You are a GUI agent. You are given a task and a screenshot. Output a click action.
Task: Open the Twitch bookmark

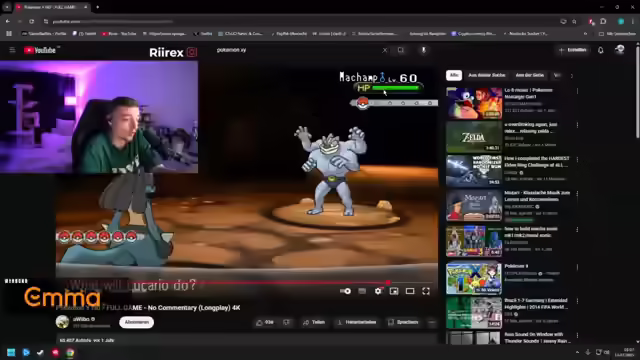click(x=84, y=34)
